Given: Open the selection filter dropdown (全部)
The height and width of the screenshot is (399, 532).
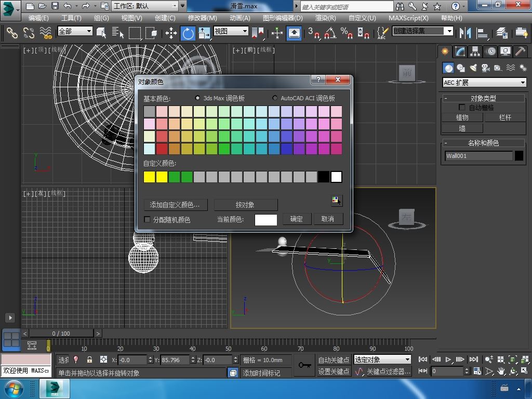Looking at the screenshot, I should [x=75, y=31].
